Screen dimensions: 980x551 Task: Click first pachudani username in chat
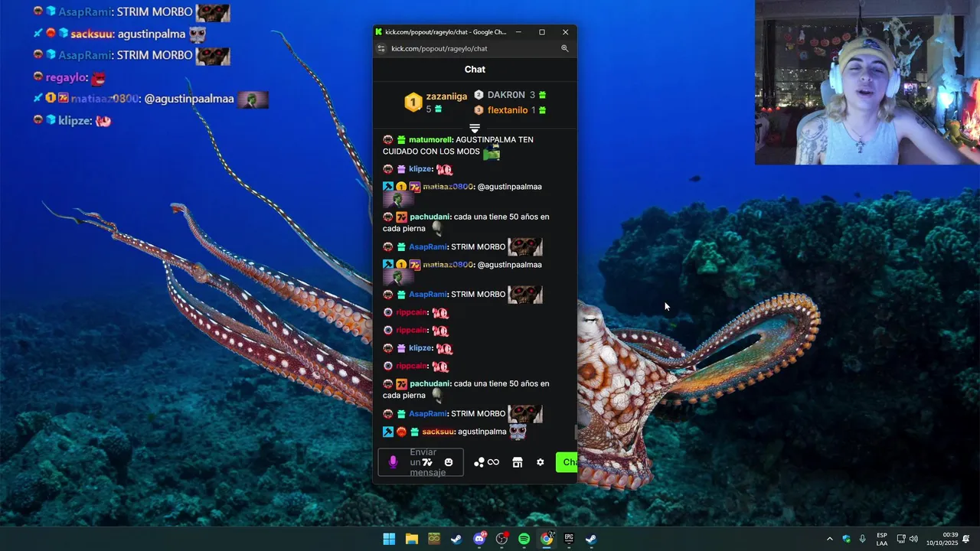(430, 217)
